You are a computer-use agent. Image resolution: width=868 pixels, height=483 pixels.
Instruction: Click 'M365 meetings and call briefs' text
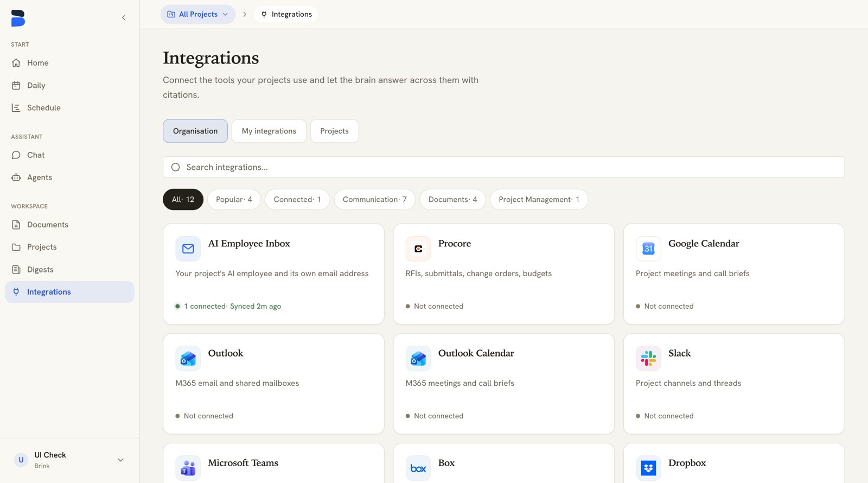click(x=460, y=383)
